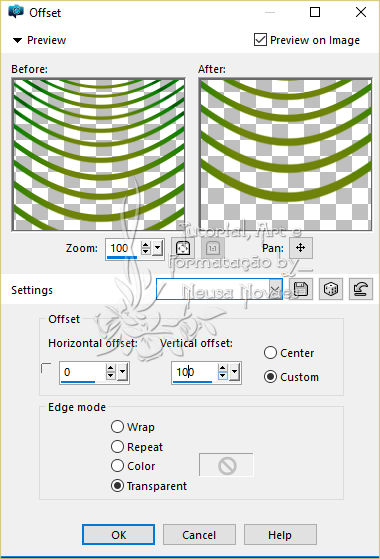Click the randomize parameters dice icon
The width and height of the screenshot is (380, 559).
click(331, 289)
